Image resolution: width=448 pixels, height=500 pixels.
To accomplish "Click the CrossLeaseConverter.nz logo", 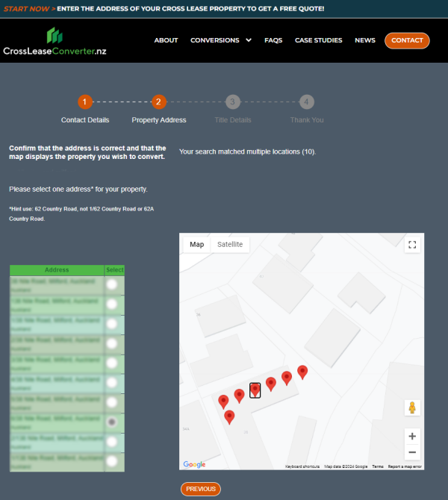I will [x=55, y=43].
